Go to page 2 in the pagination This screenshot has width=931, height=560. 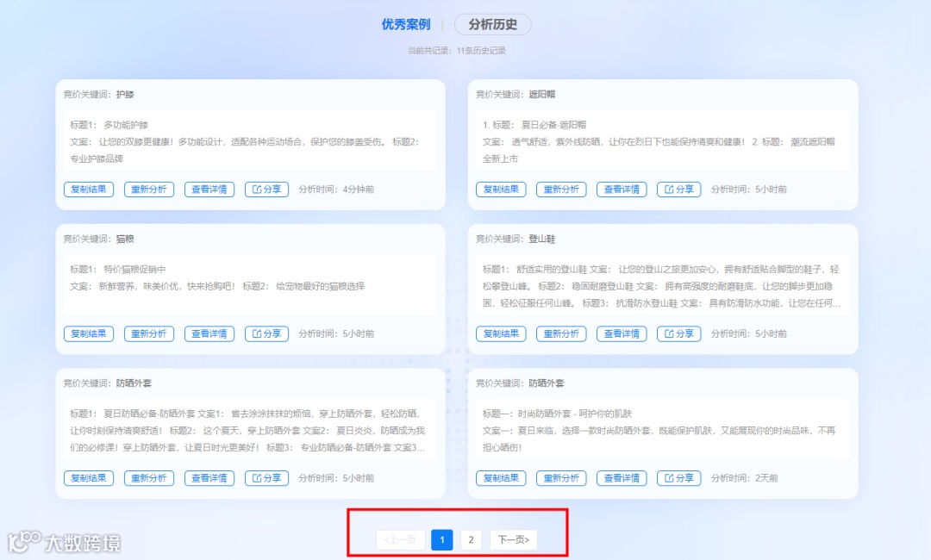[x=471, y=539]
